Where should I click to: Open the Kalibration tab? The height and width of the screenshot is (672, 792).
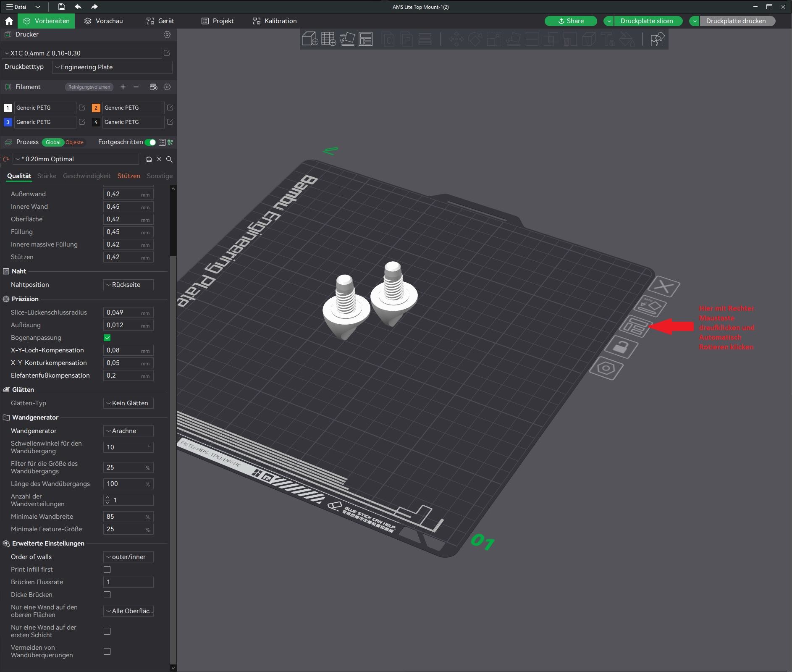click(x=275, y=21)
